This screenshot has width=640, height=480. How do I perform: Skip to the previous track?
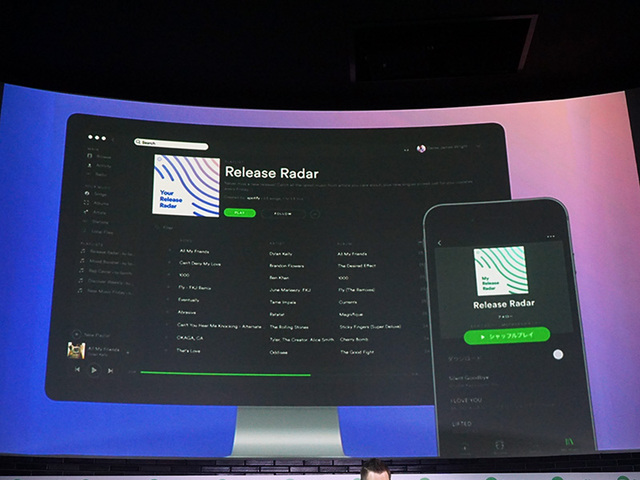click(x=77, y=370)
